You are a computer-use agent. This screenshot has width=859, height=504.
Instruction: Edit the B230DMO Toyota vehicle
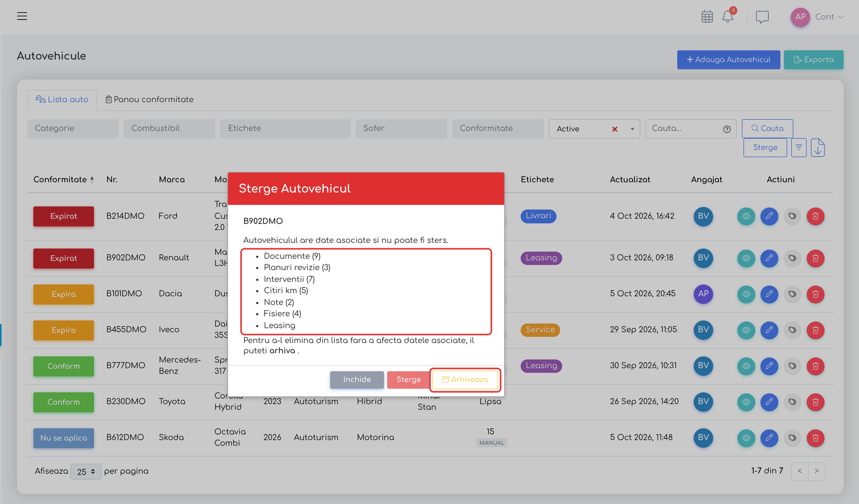tap(769, 402)
